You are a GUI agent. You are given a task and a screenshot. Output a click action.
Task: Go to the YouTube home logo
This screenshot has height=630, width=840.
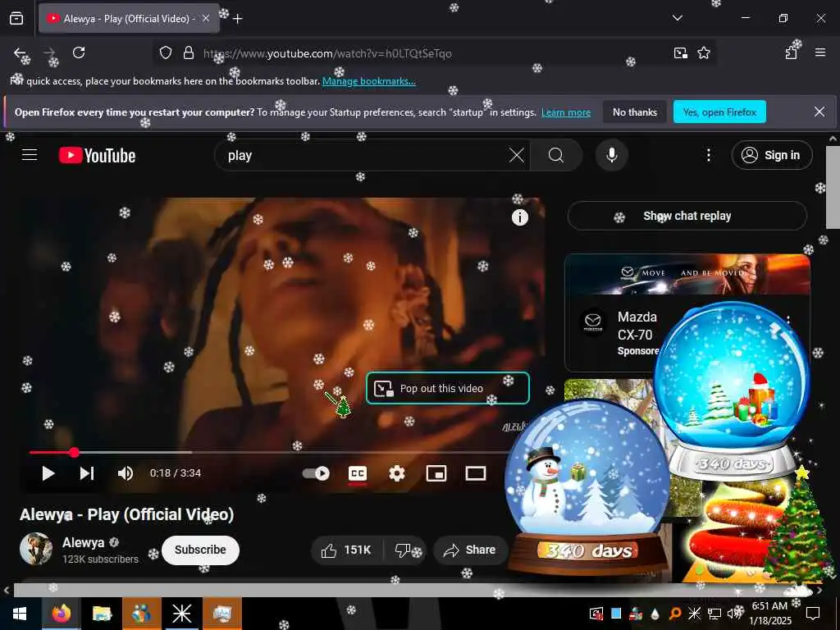point(97,155)
